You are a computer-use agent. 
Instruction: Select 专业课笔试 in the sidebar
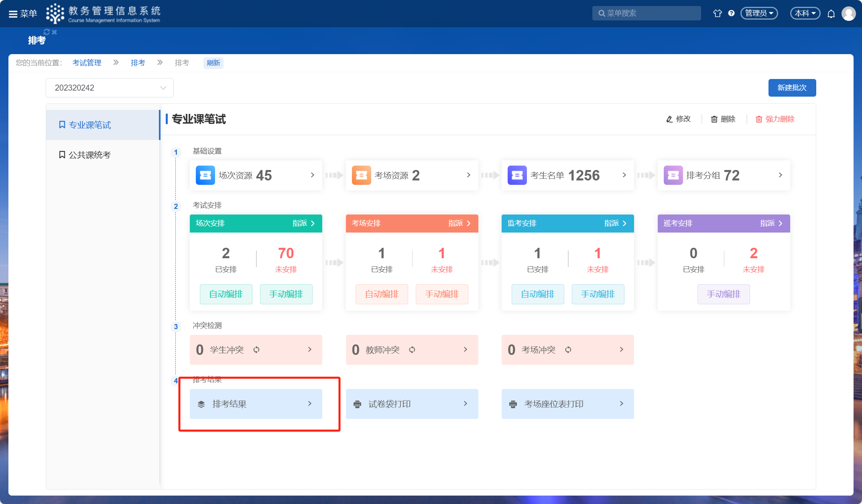(89, 125)
